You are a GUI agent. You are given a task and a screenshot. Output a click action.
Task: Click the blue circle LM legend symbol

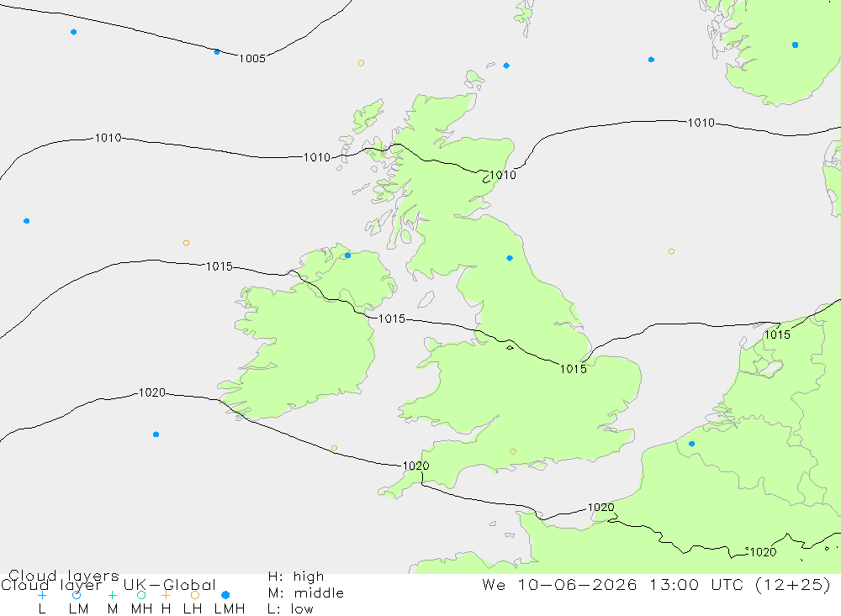pos(77,595)
